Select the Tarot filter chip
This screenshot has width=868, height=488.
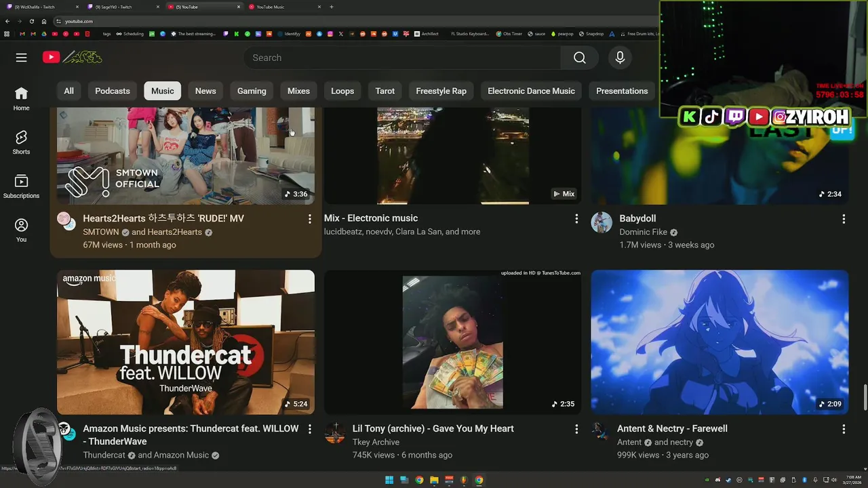tap(385, 91)
